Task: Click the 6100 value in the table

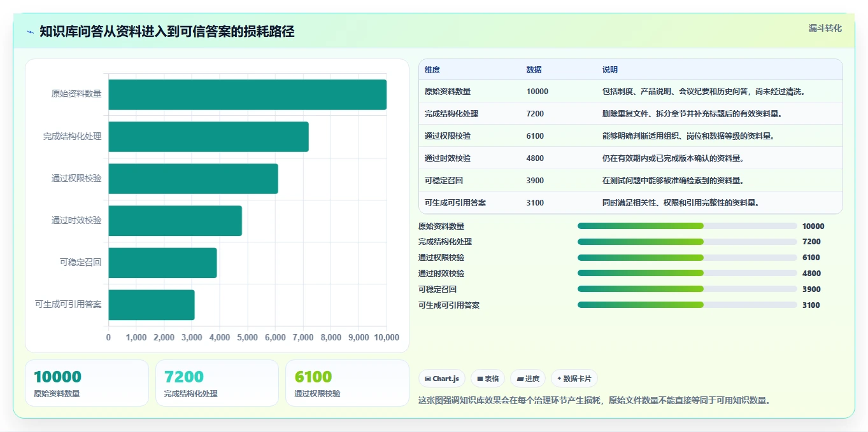Action: point(536,136)
